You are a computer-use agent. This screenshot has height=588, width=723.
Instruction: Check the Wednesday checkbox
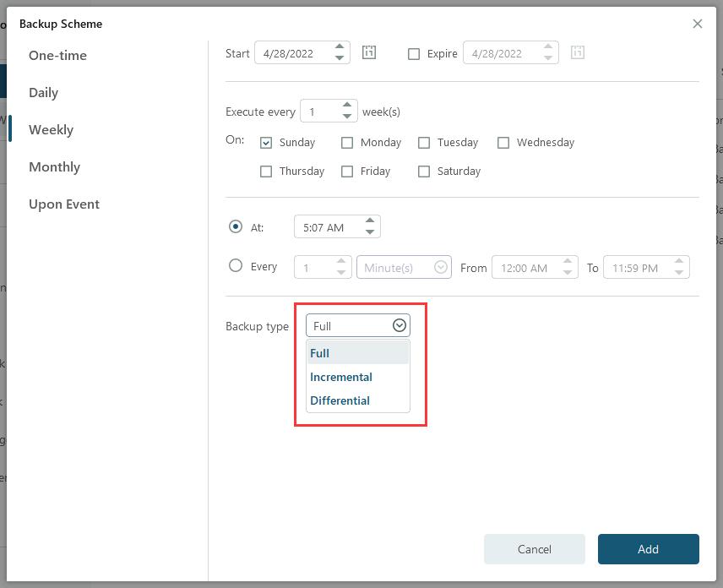point(503,143)
